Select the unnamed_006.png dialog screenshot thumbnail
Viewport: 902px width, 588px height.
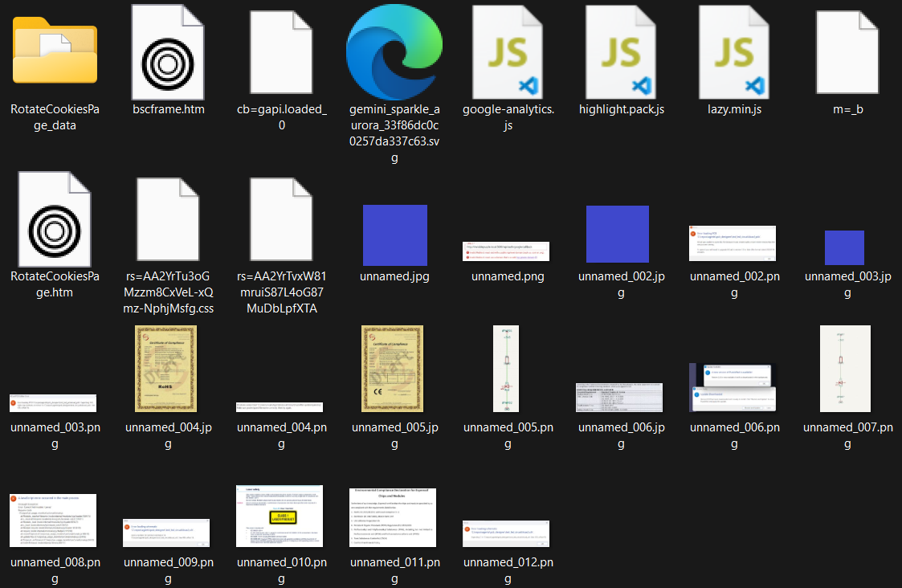[733, 387]
